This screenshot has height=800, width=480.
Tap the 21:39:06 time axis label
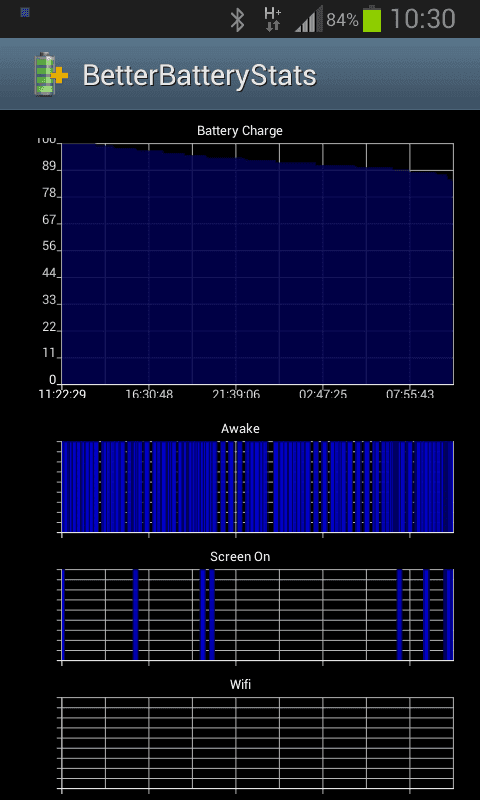point(236,394)
